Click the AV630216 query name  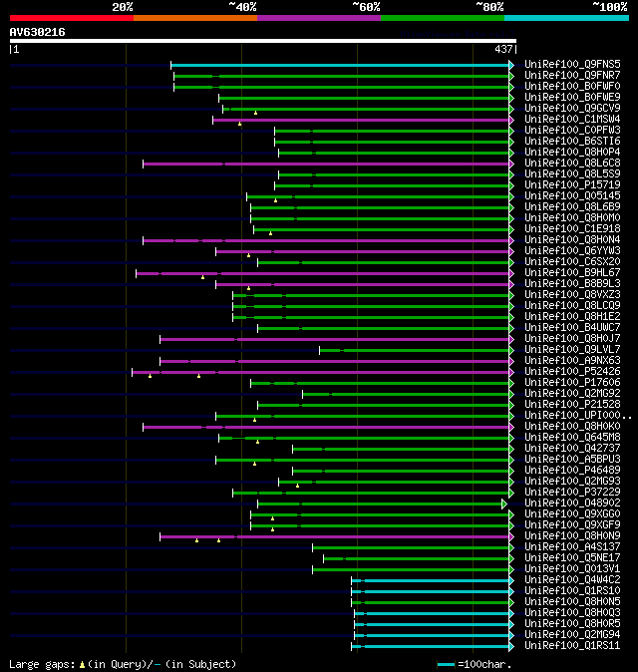pyautogui.click(x=37, y=32)
